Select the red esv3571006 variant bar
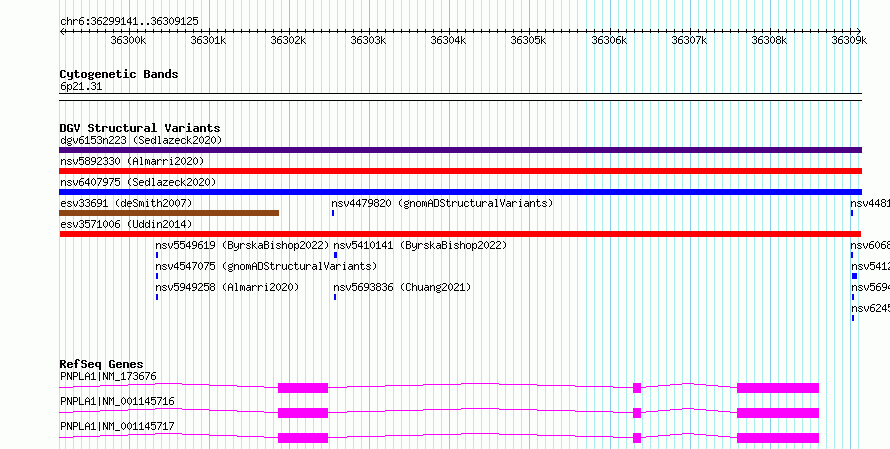The width and height of the screenshot is (890, 449). [460, 234]
